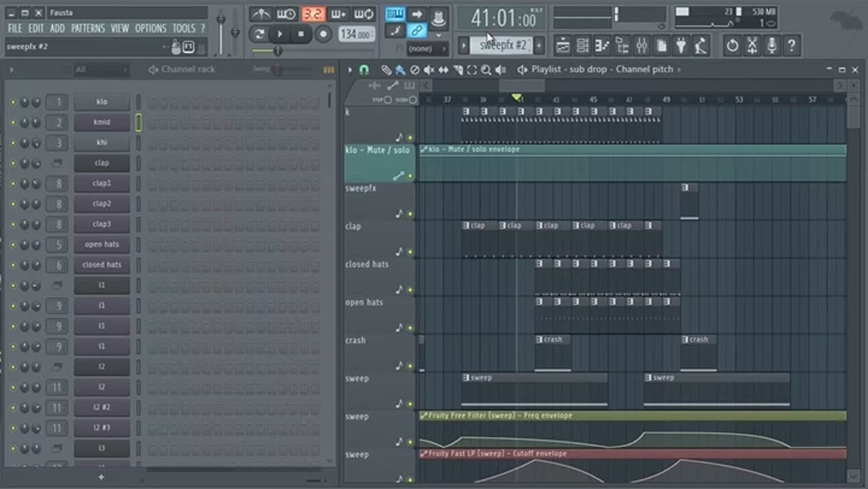This screenshot has height=489, width=868.
Task: Expand the Playlist options menu arrow
Action: pos(350,70)
